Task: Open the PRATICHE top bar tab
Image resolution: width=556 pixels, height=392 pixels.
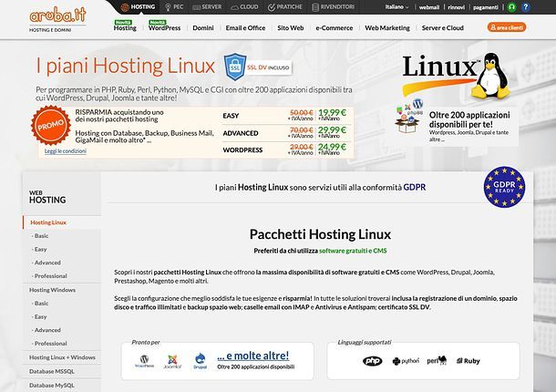Action: (285, 7)
